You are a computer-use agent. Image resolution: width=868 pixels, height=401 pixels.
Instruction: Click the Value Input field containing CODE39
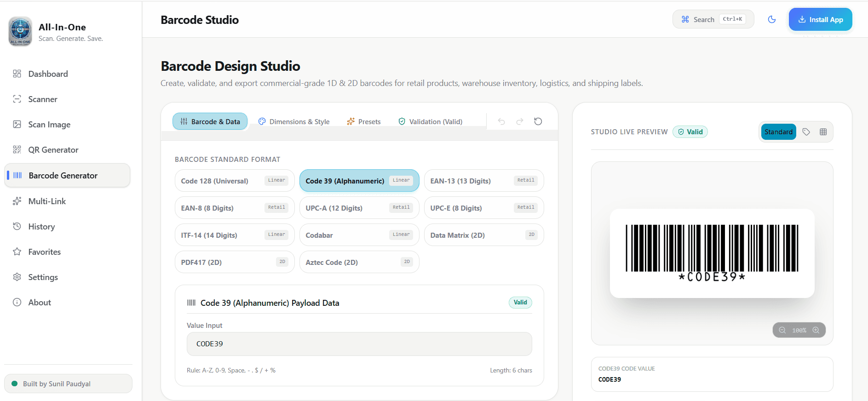(x=359, y=344)
